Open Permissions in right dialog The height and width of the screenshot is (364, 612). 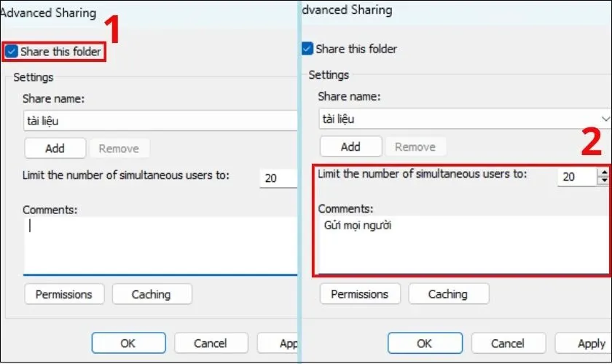[360, 294]
